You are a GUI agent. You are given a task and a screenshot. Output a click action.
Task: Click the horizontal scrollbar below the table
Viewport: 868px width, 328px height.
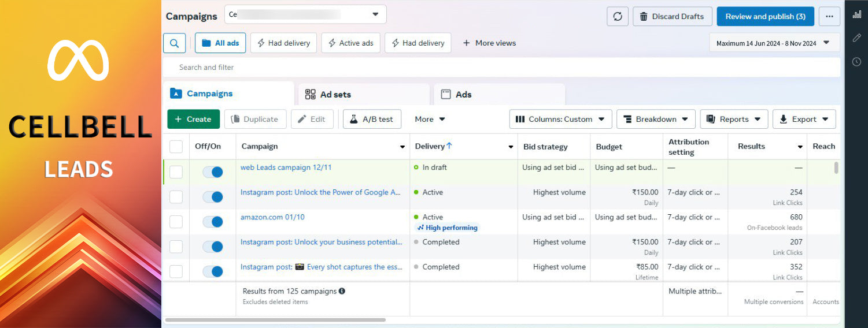pyautogui.click(x=275, y=319)
